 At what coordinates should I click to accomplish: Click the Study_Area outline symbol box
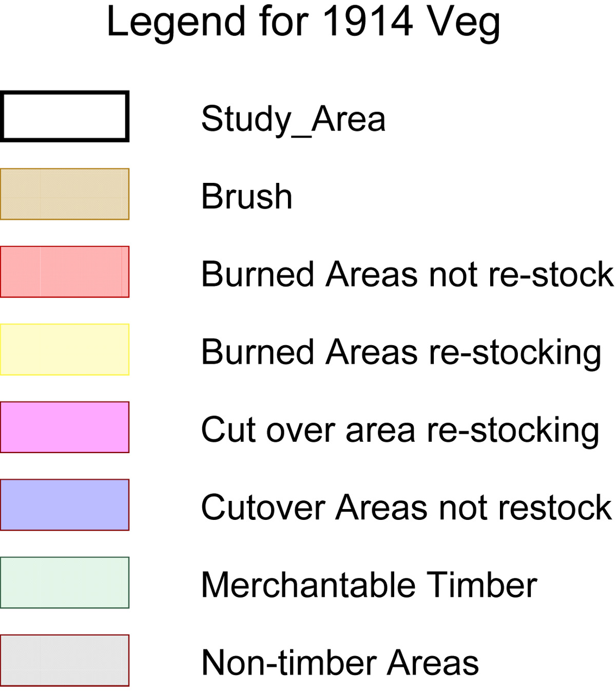click(x=65, y=116)
